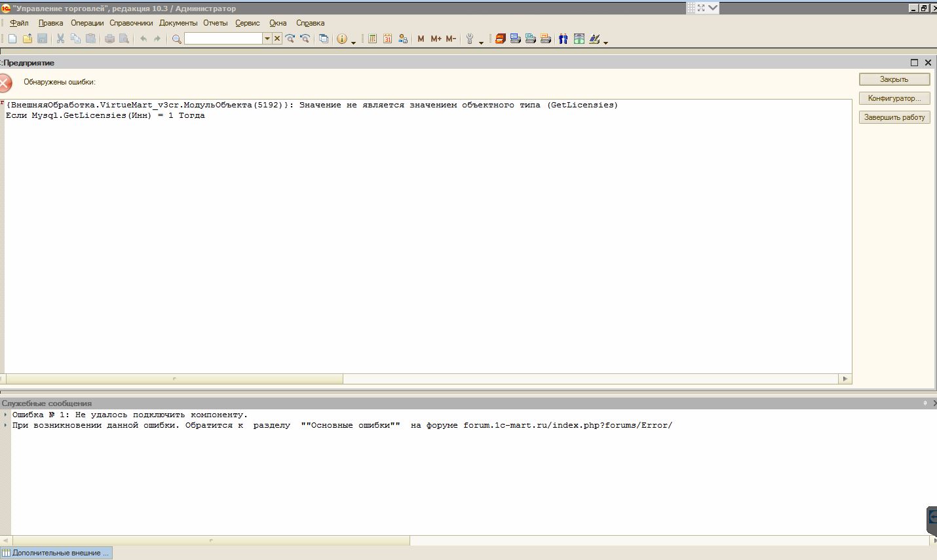937x560 pixels.
Task: Expand the search field dropdown arrow
Action: coord(267,39)
